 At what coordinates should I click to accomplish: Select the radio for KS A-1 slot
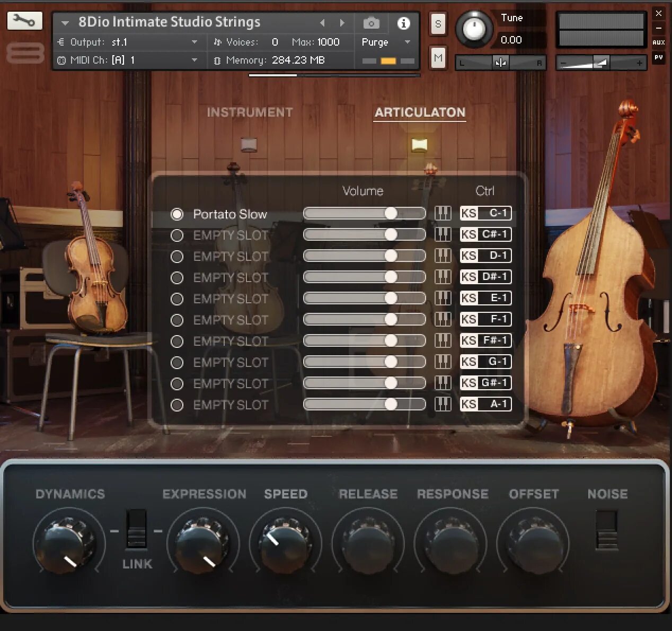(x=177, y=405)
